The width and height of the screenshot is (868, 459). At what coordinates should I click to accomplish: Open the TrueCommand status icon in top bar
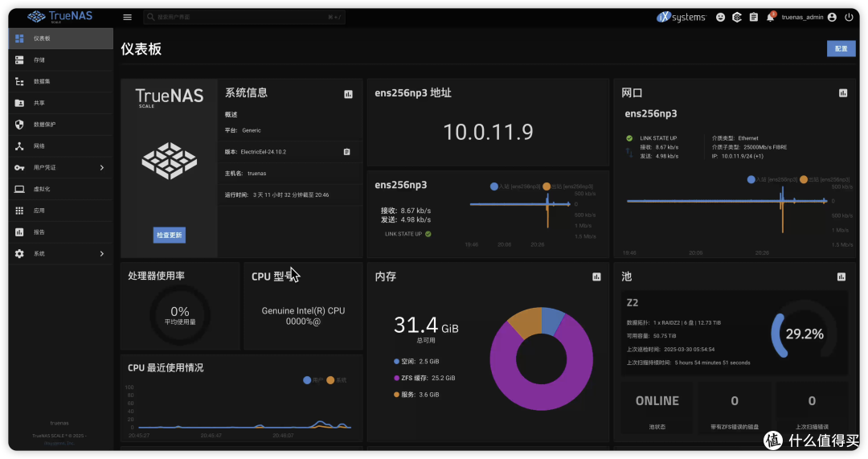(x=737, y=17)
